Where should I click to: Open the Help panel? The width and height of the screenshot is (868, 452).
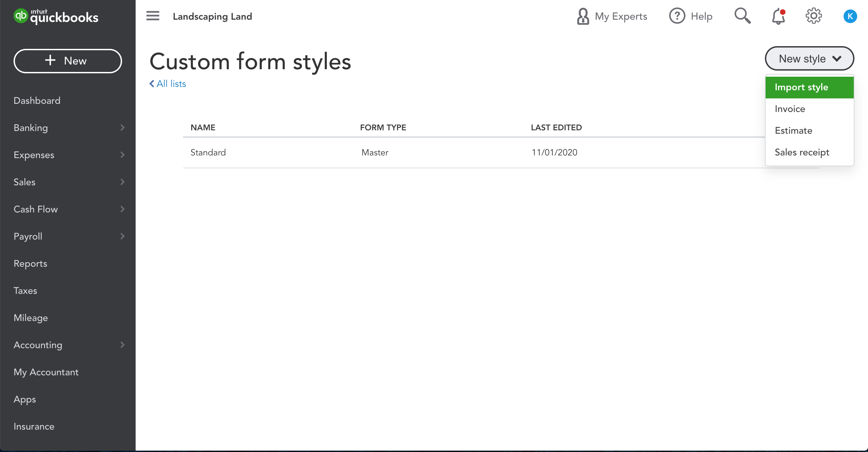pos(691,16)
